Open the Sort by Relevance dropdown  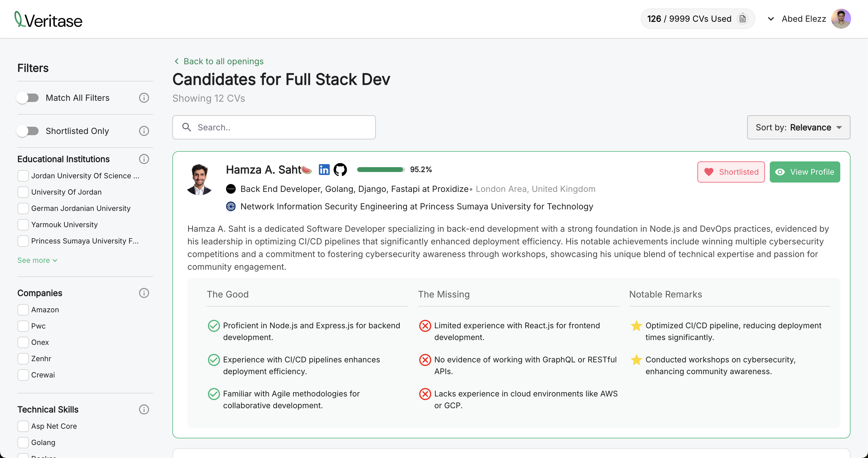click(x=798, y=128)
